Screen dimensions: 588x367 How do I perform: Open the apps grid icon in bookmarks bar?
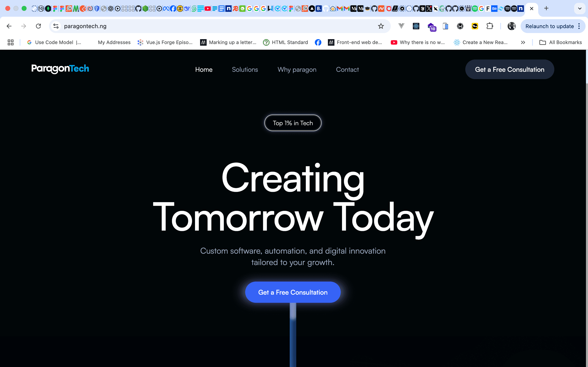10,42
